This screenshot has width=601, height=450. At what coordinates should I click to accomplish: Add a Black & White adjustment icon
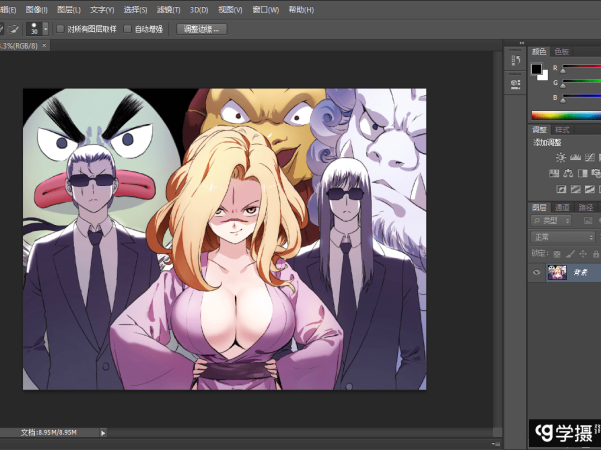coord(583,174)
